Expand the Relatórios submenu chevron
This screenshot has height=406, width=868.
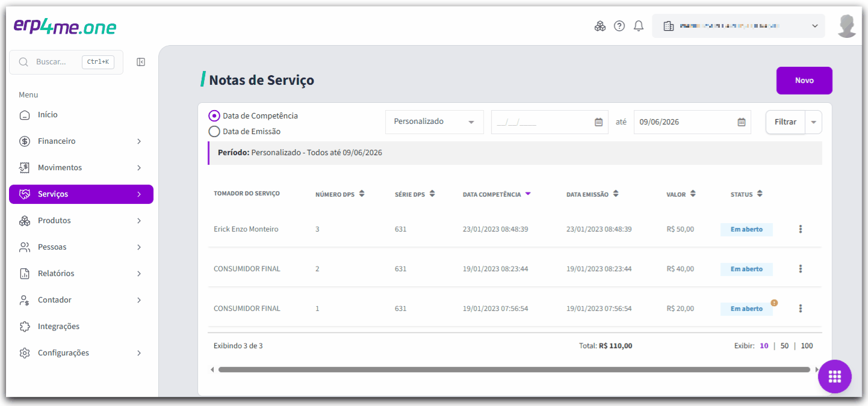(x=139, y=274)
